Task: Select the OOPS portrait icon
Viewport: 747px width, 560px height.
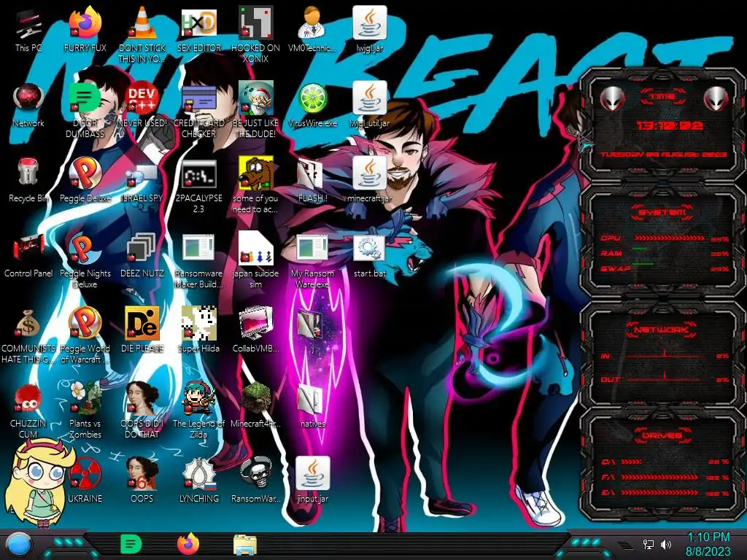Action: [x=142, y=481]
